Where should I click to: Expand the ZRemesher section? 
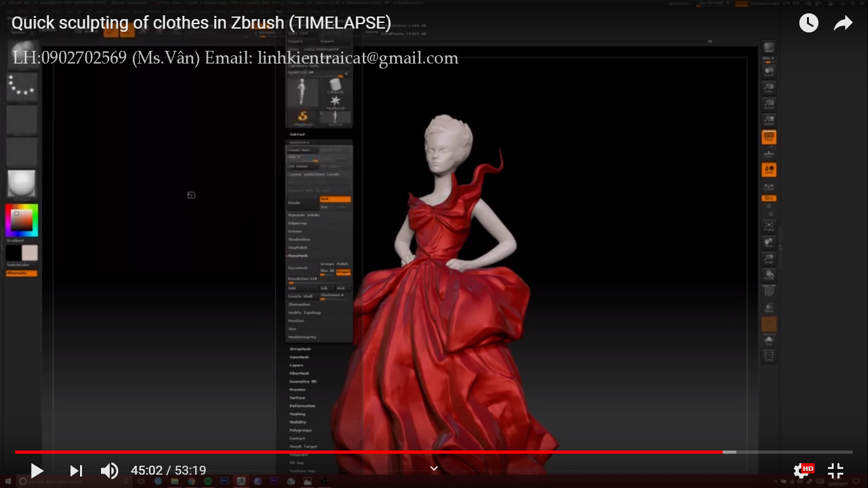coord(299,304)
